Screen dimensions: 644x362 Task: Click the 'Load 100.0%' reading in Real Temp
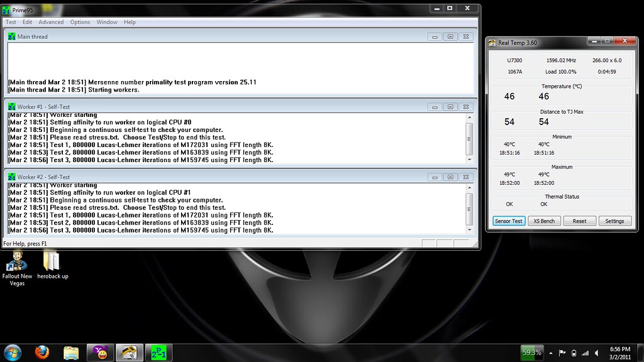pyautogui.click(x=560, y=72)
